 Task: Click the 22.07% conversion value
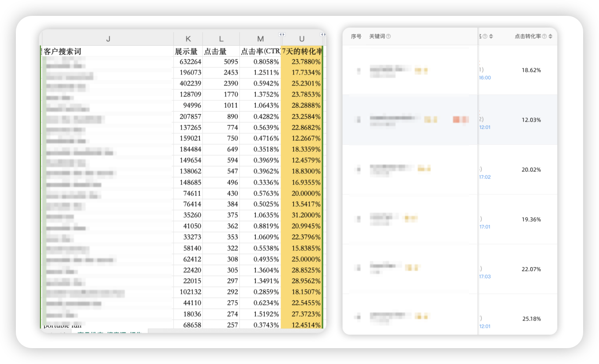point(531,269)
